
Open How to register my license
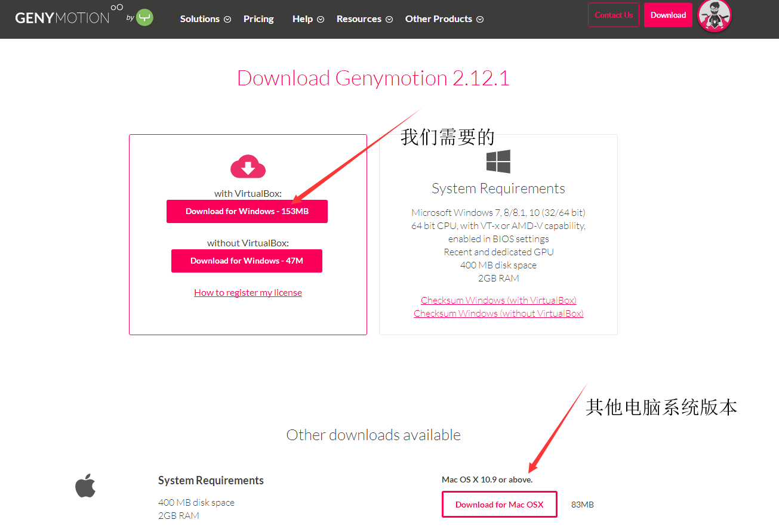click(x=248, y=292)
